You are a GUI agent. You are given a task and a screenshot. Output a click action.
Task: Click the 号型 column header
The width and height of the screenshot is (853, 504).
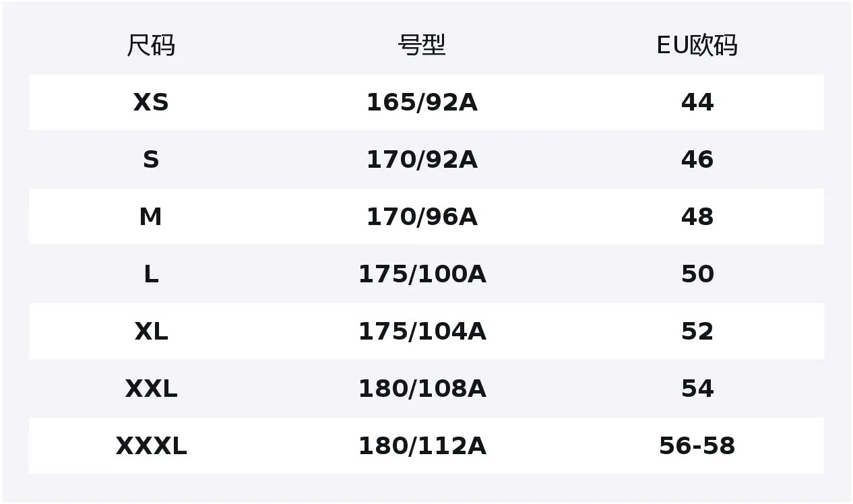[x=422, y=45]
